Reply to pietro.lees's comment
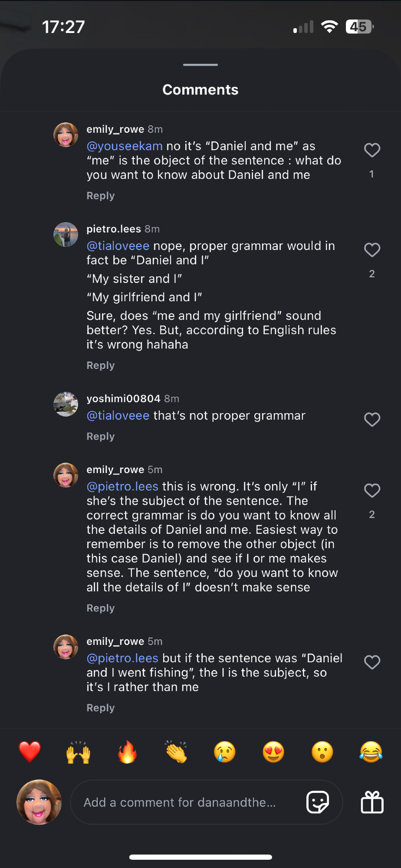The height and width of the screenshot is (868, 401). tap(101, 365)
